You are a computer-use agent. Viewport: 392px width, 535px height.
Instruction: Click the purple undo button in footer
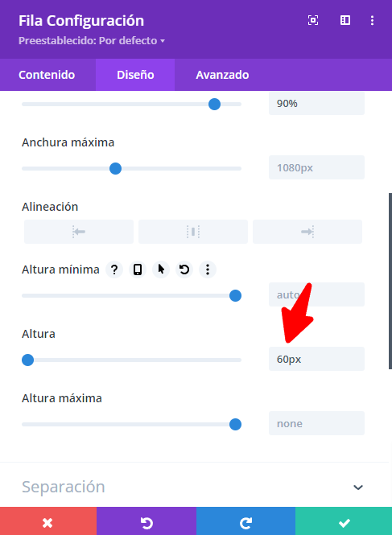pos(146,523)
